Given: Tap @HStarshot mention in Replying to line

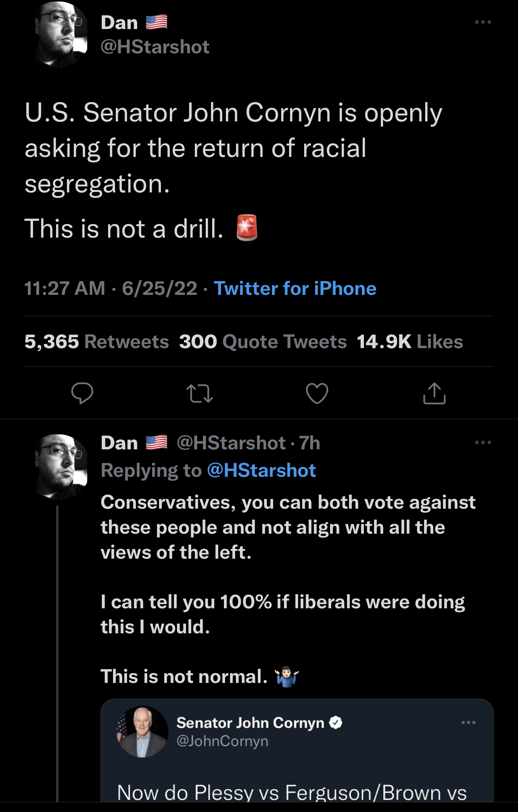Looking at the screenshot, I should pyautogui.click(x=261, y=470).
